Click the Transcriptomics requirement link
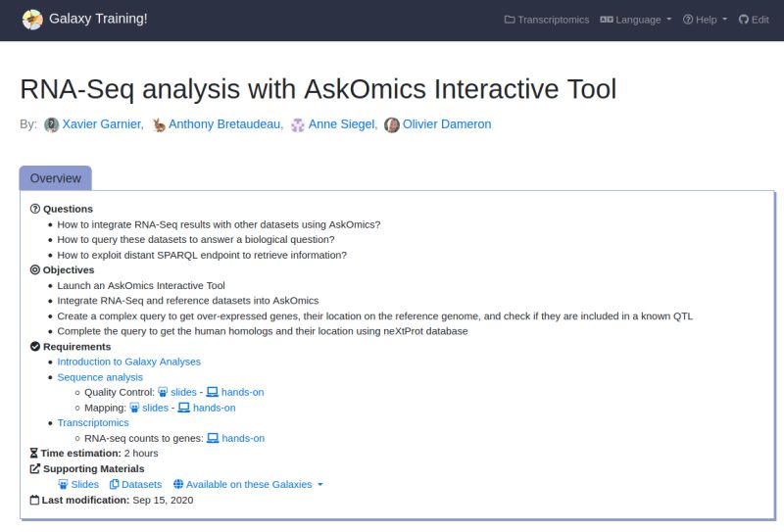This screenshot has height=532, width=784. click(93, 422)
